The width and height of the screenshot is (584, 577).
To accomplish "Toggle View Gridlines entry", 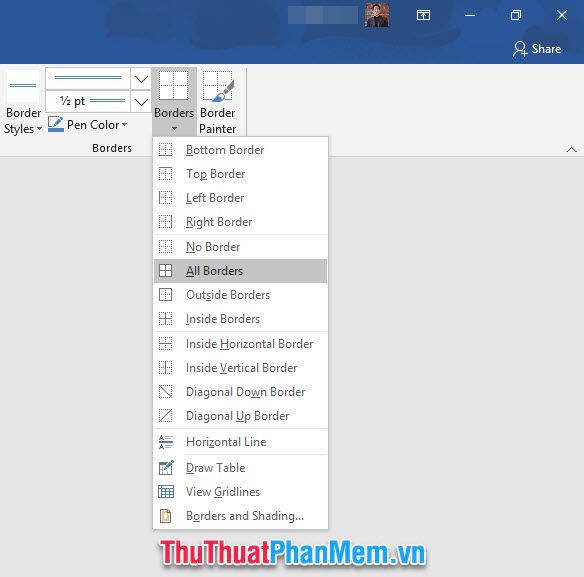I will [241, 492].
